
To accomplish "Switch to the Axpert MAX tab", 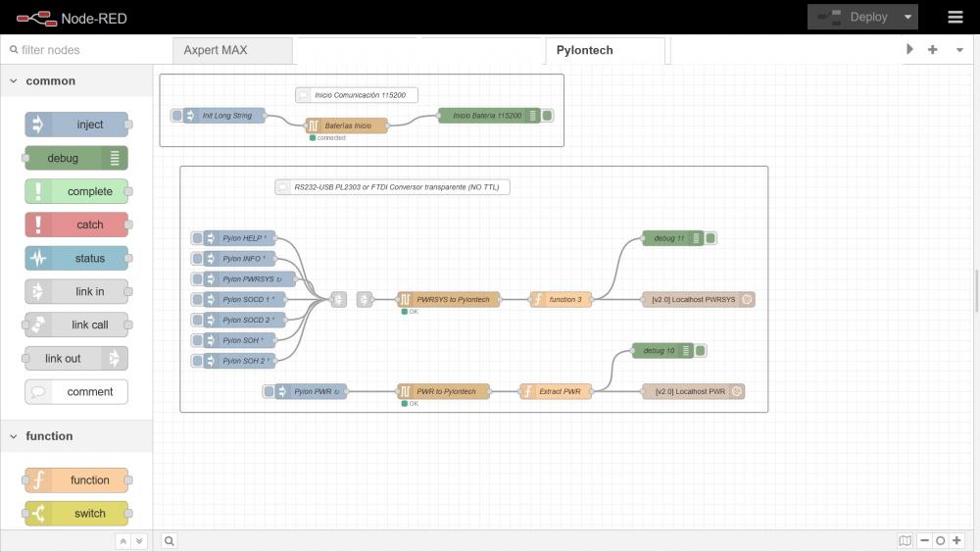I will pyautogui.click(x=232, y=50).
